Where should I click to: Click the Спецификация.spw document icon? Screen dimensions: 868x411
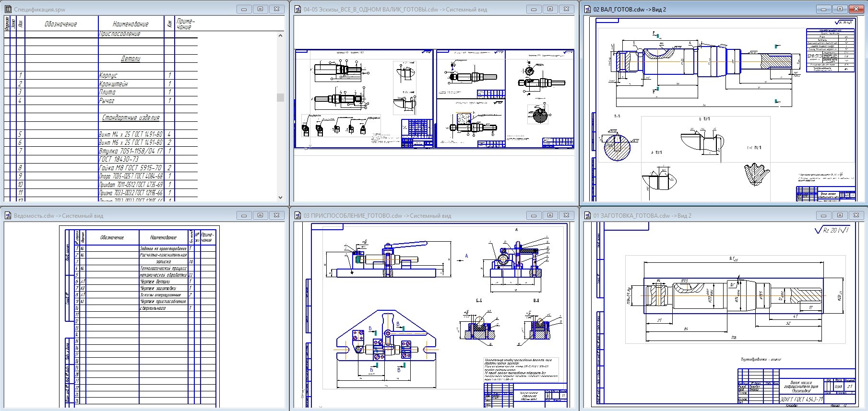pos(8,9)
